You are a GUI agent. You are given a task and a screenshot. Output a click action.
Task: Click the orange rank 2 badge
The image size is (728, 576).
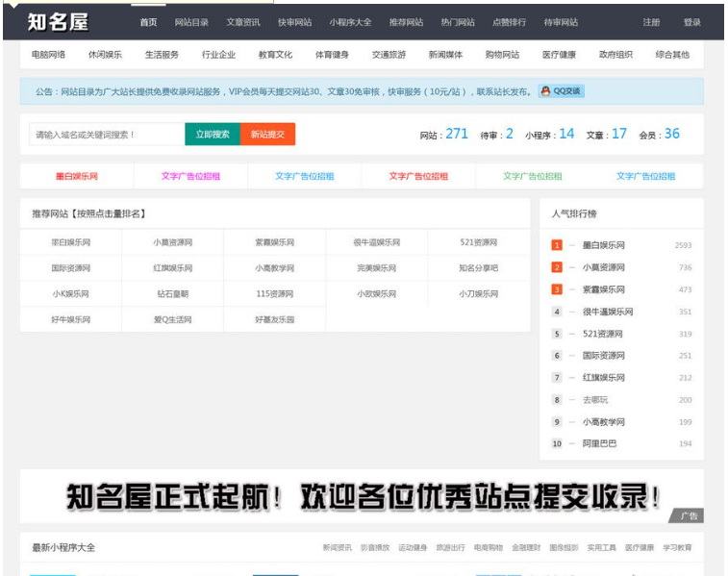[557, 267]
